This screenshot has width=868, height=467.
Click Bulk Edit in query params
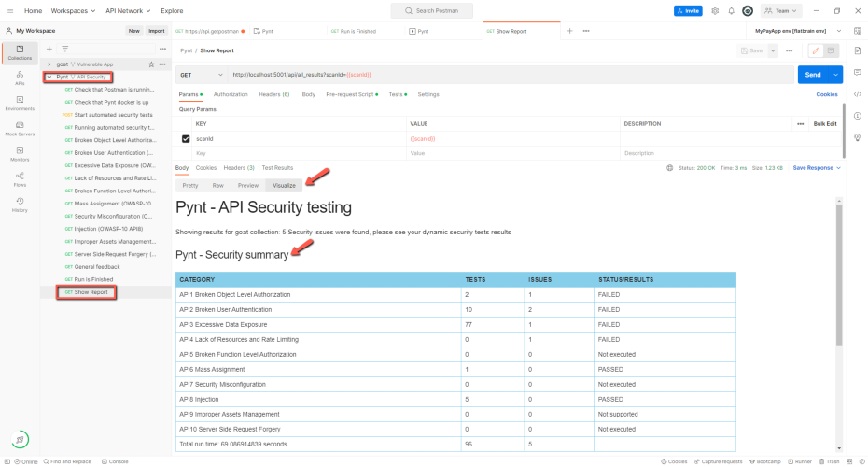click(x=825, y=124)
